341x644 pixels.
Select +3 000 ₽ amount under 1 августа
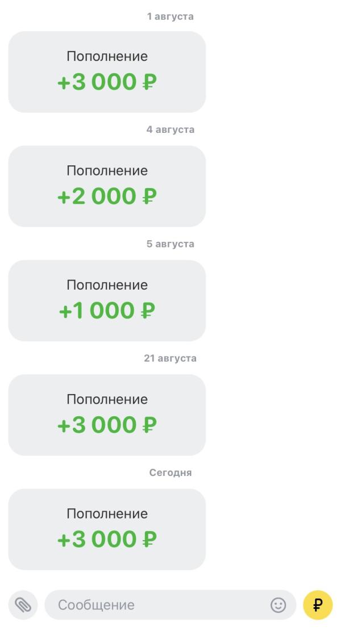107,82
